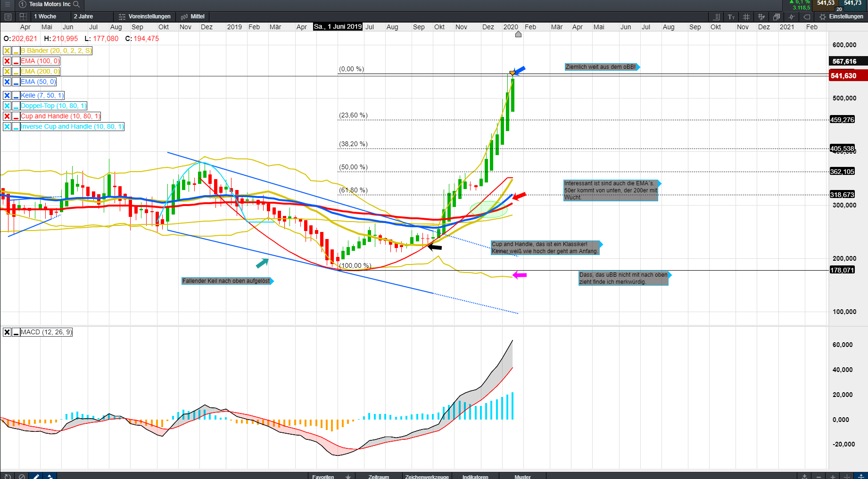Image resolution: width=868 pixels, height=479 pixels.
Task: Open MACD (12, 26, 9) settings
Action: [46, 332]
